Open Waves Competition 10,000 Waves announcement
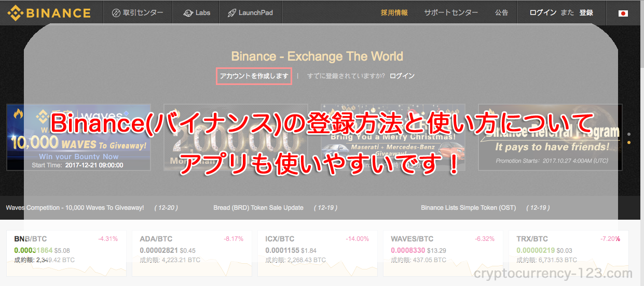The height and width of the screenshot is (286, 644). click(x=75, y=207)
